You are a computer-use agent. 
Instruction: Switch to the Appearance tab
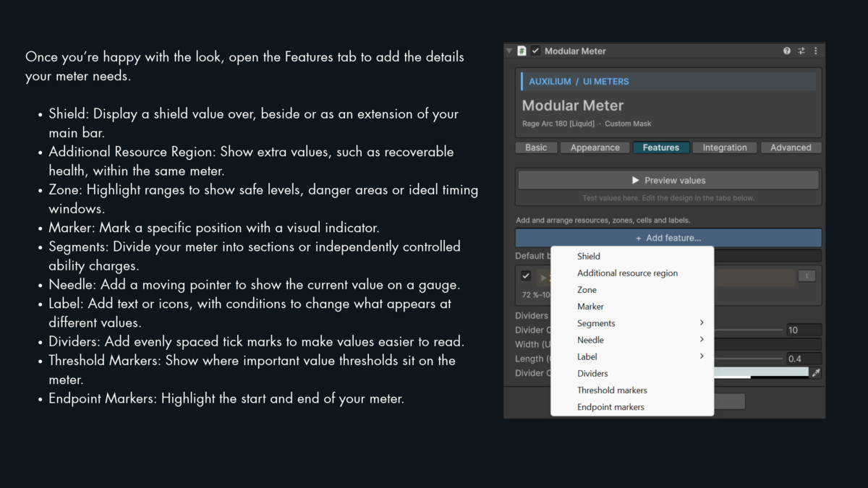(595, 147)
